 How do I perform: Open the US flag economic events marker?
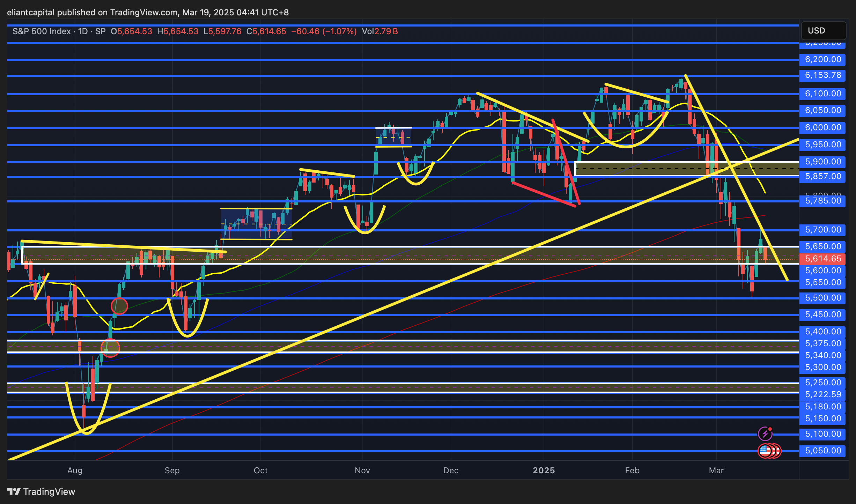tap(766, 451)
